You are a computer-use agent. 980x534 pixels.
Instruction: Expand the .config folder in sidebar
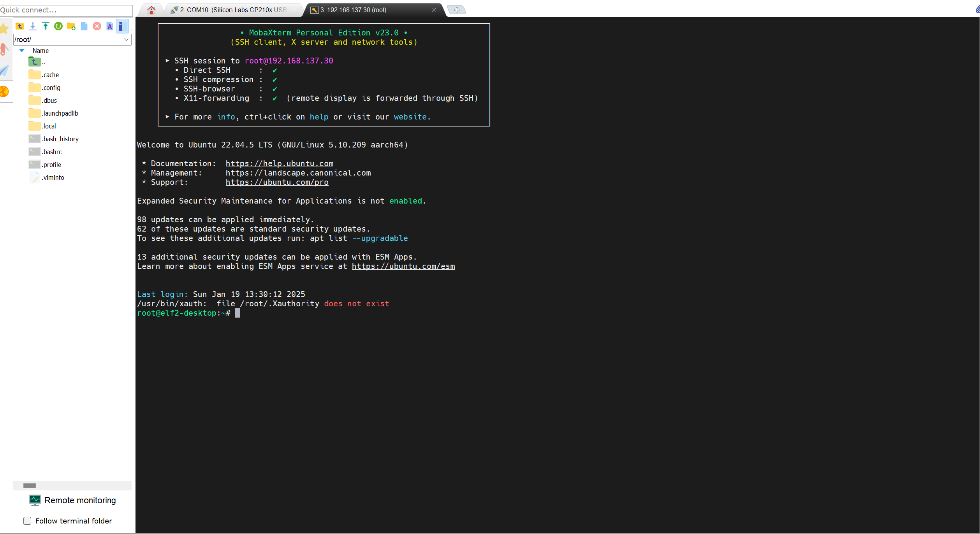click(x=50, y=88)
